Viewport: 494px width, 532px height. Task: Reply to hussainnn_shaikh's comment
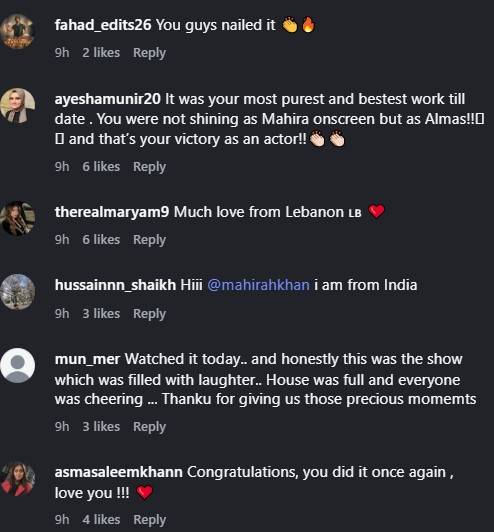tap(149, 314)
